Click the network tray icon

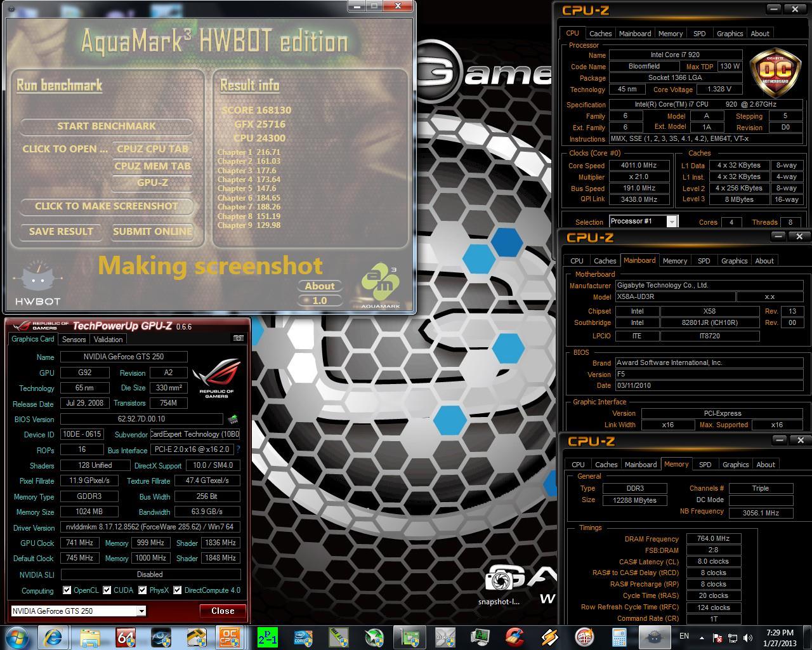coord(732,637)
